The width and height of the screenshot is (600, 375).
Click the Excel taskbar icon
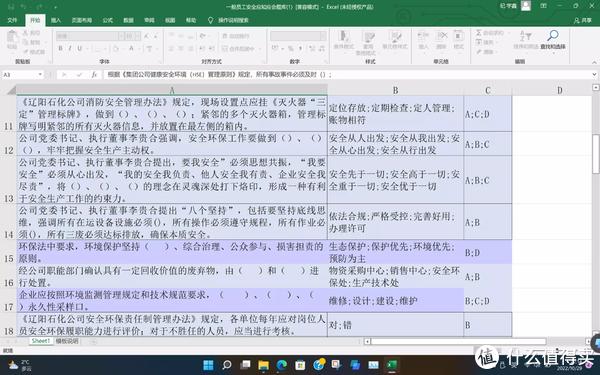point(392,365)
